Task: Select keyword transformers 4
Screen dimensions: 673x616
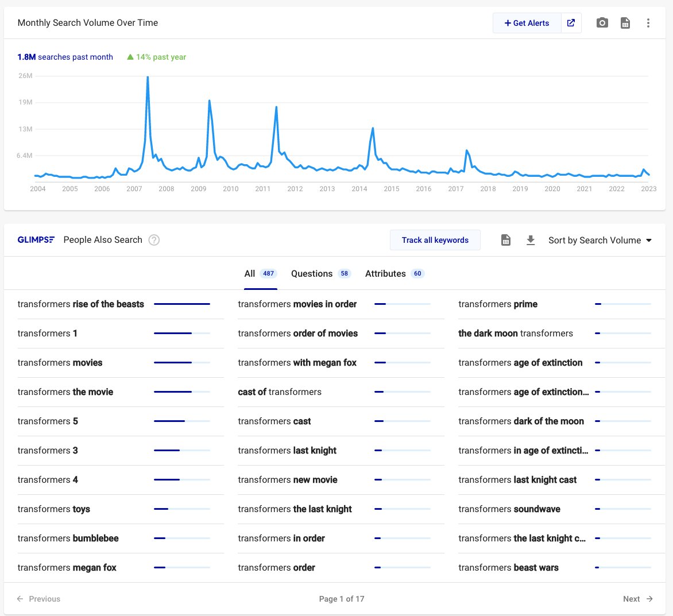Action: pos(48,479)
